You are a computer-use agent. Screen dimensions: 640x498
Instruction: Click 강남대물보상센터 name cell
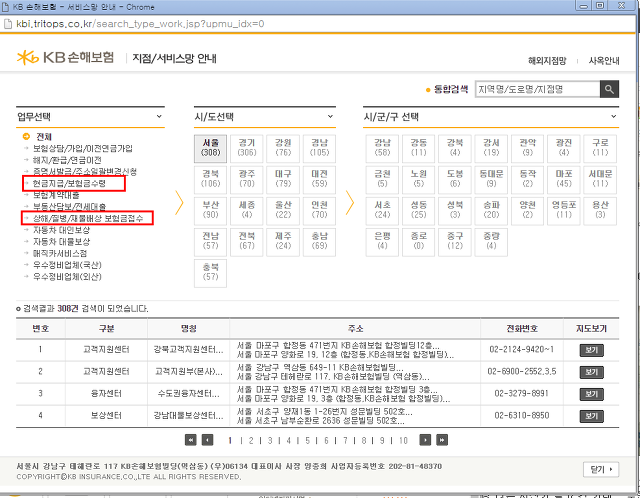188,416
